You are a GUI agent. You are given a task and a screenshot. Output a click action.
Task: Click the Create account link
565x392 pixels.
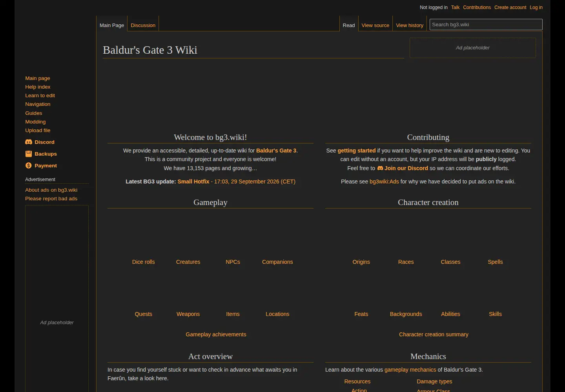pyautogui.click(x=510, y=7)
